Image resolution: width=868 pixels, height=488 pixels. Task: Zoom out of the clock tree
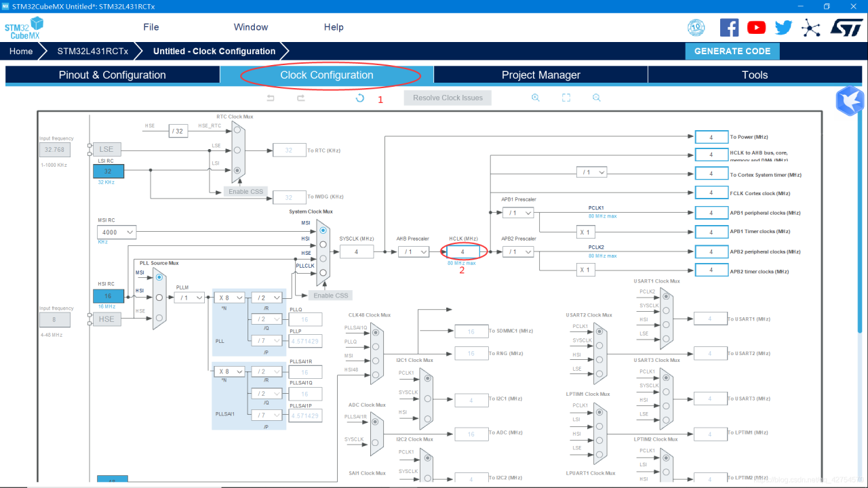(x=597, y=98)
